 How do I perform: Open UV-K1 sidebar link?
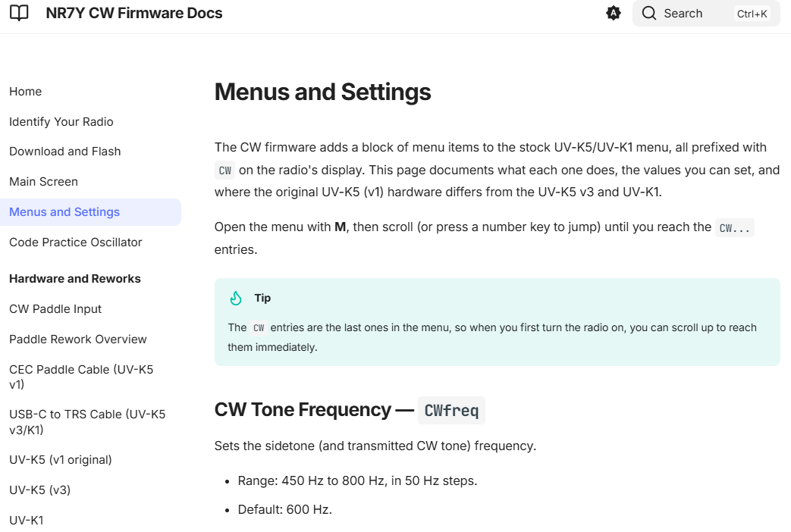(x=27, y=520)
